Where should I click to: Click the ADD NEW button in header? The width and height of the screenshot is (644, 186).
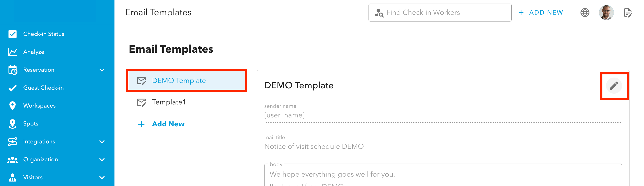pos(541,13)
